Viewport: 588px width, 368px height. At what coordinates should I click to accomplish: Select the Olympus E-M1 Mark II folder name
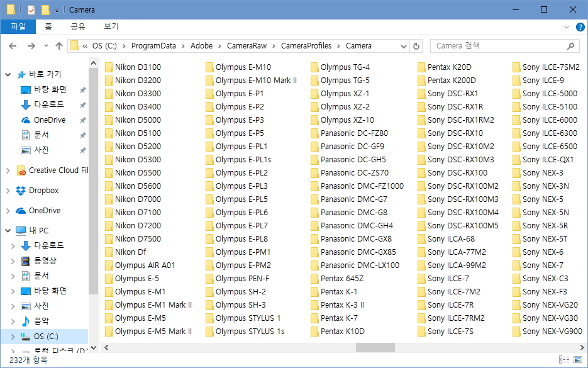[x=153, y=305]
